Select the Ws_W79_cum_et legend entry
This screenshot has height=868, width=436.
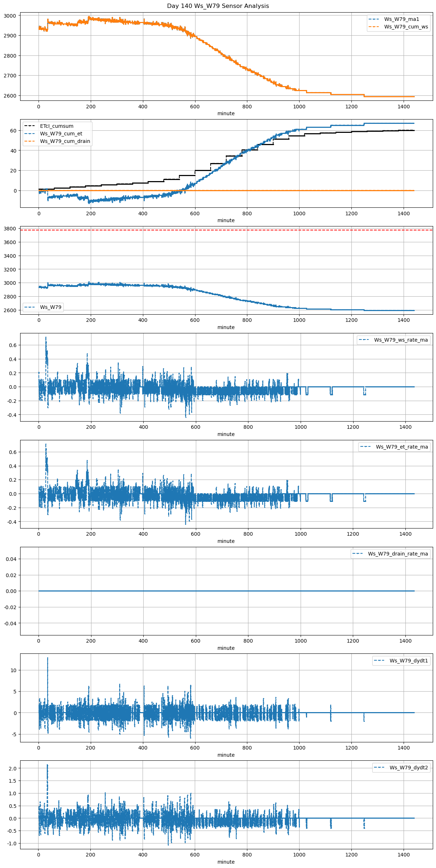point(61,134)
